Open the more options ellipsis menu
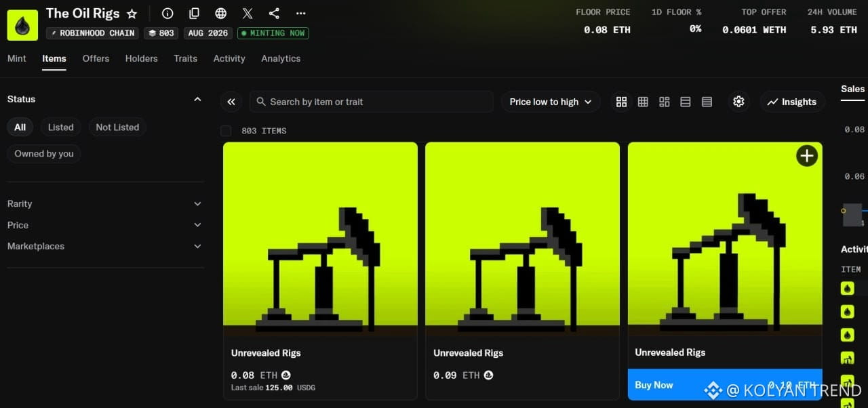 (301, 14)
